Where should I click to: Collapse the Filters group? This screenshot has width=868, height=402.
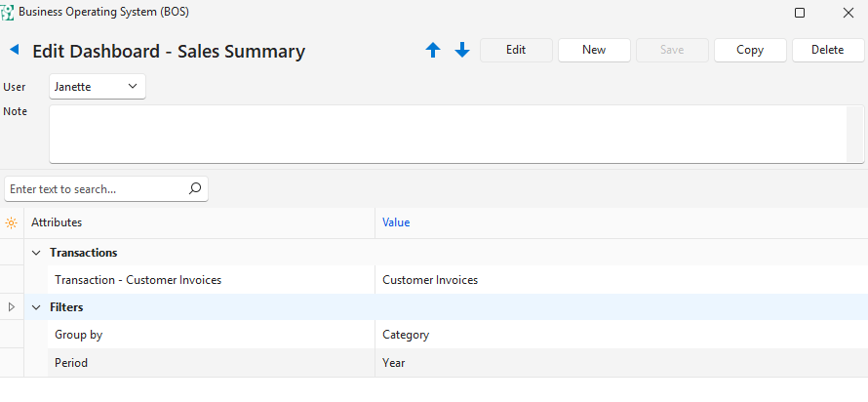pyautogui.click(x=36, y=307)
